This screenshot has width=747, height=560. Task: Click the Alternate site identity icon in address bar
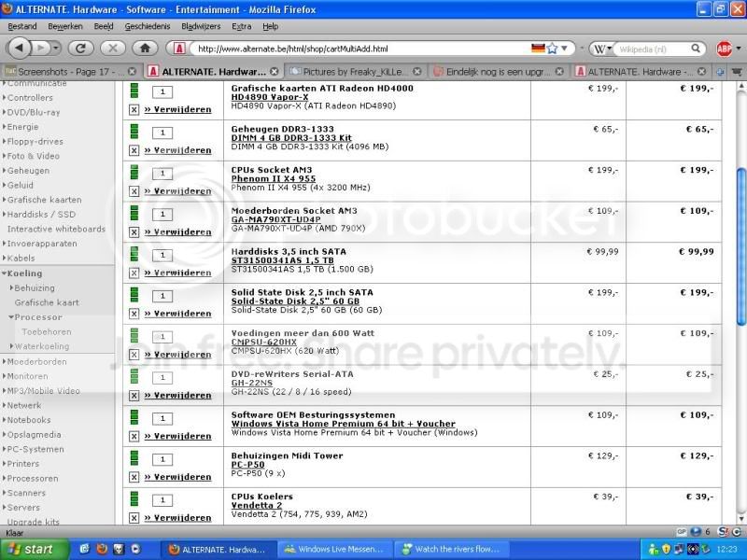pyautogui.click(x=179, y=49)
